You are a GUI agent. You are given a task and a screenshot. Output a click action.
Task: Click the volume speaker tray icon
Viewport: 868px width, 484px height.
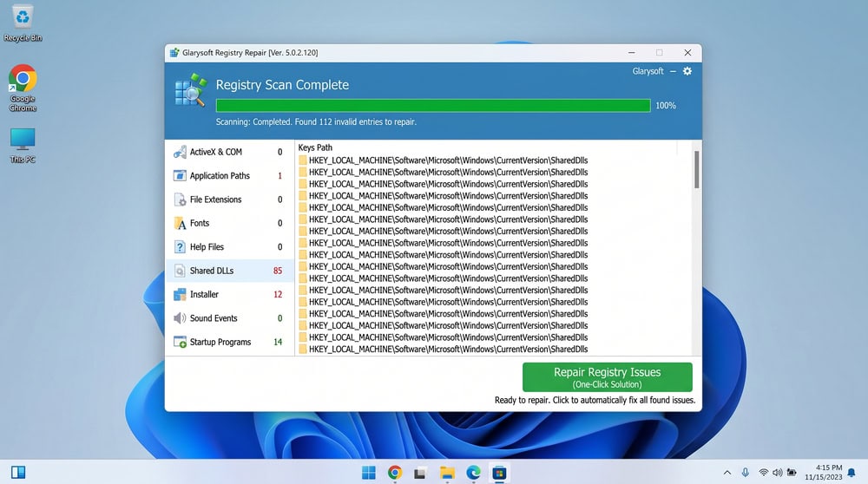[x=778, y=473]
